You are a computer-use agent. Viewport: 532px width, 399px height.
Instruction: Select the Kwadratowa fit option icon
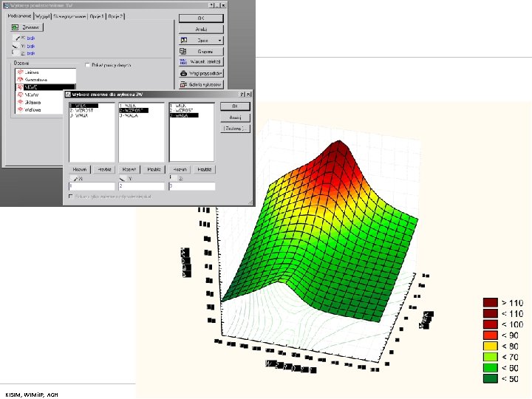(x=21, y=79)
